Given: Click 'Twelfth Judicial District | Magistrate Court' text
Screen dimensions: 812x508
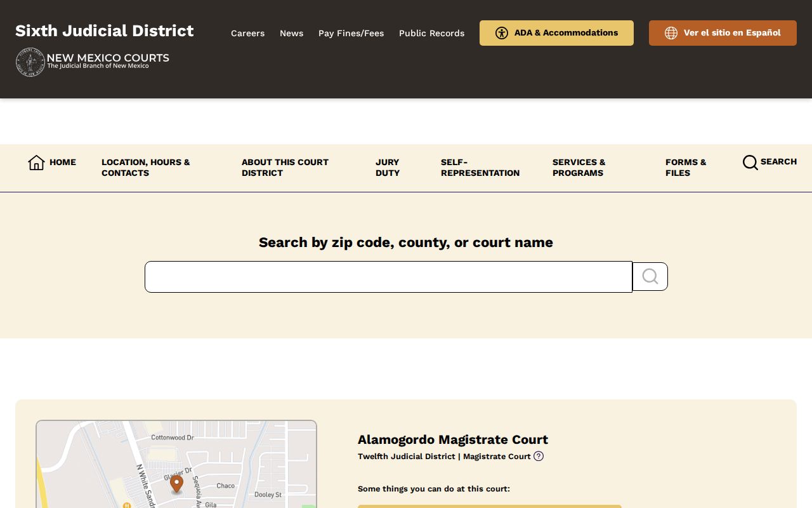Looking at the screenshot, I should (x=444, y=456).
